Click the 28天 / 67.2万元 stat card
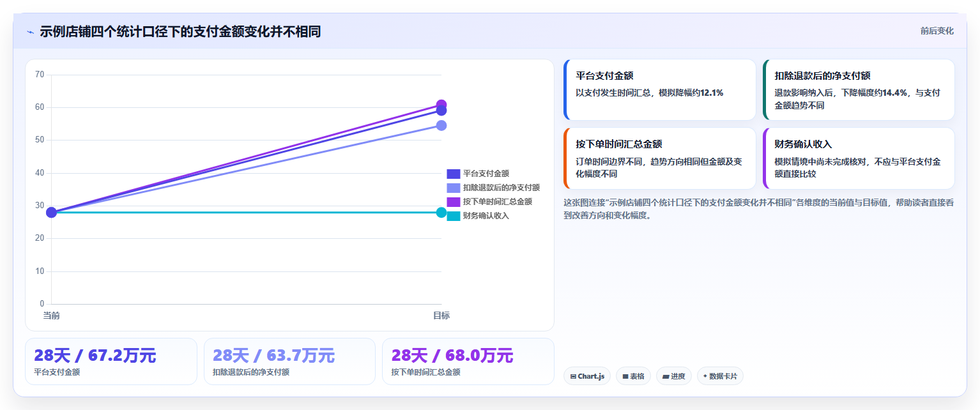This screenshot has height=410, width=980. coord(111,361)
